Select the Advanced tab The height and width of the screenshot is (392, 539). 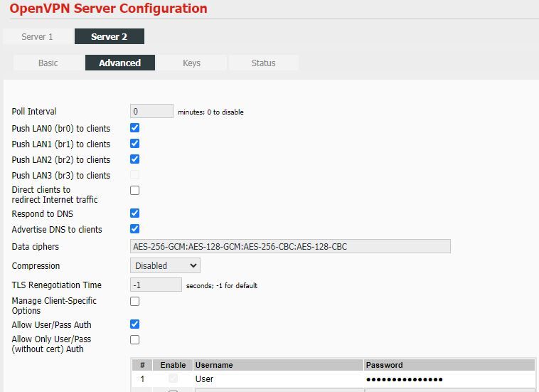point(120,63)
